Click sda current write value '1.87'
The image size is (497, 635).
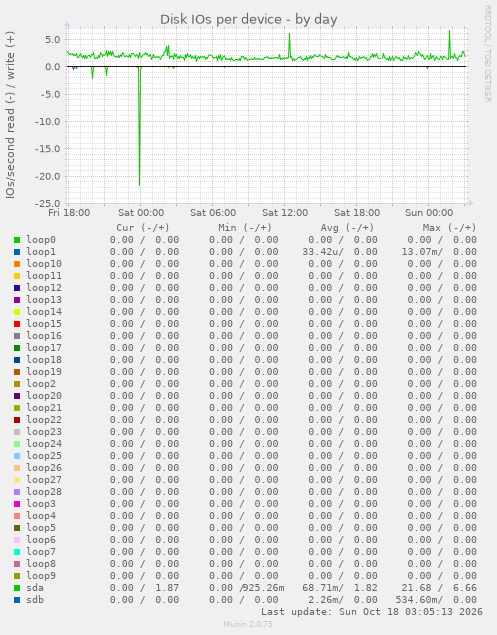pos(167,588)
